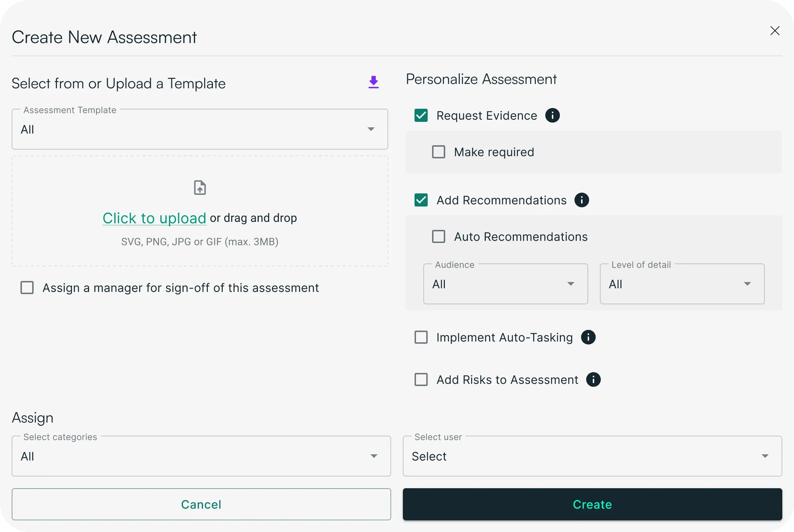
Task: Open the Select user dropdown
Action: pyautogui.click(x=592, y=456)
